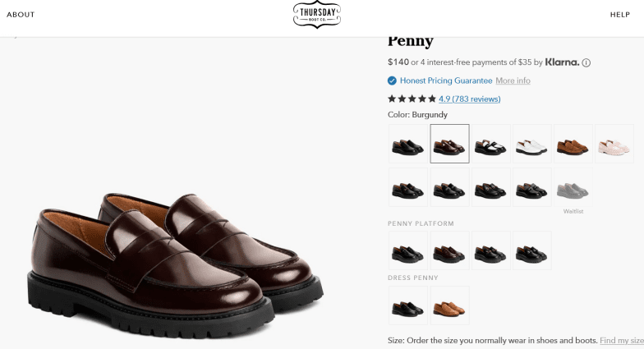Open the ABOUT menu
Screen dimensions: 644x349
[21, 15]
